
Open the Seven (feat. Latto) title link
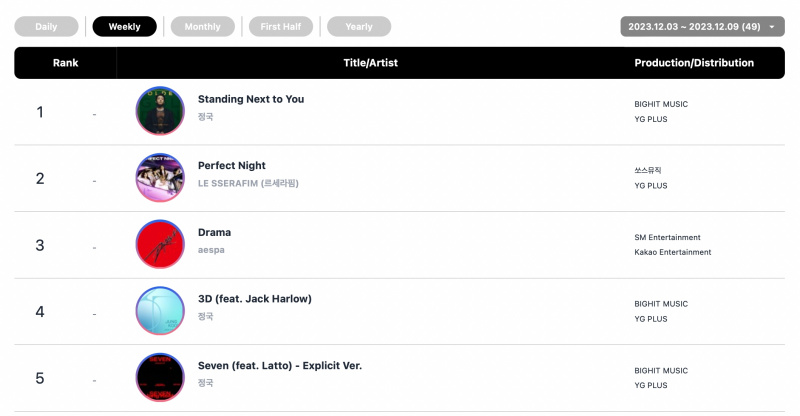[280, 365]
